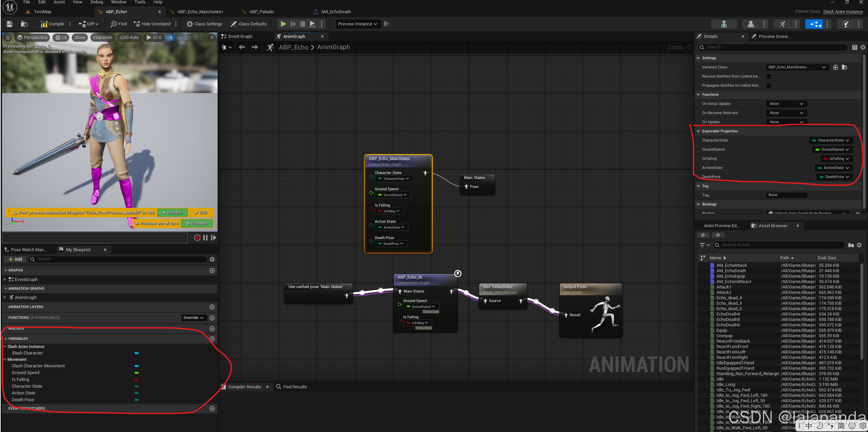Enable Receive Notifies from Linked Instances checkbox
The height and width of the screenshot is (432, 868).
tap(769, 77)
